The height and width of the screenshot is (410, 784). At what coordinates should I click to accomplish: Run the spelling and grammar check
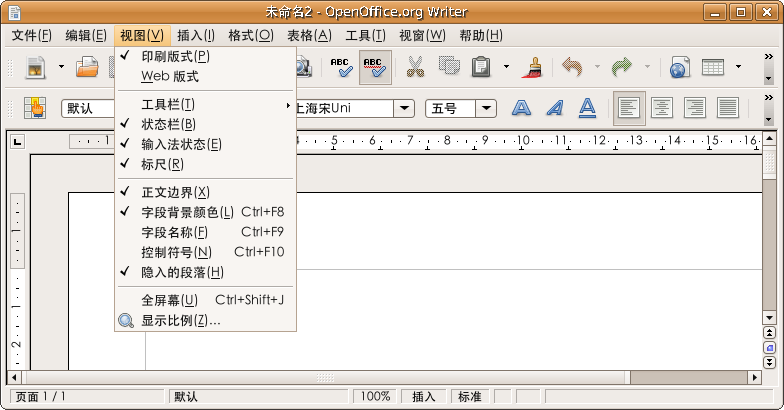[341, 67]
